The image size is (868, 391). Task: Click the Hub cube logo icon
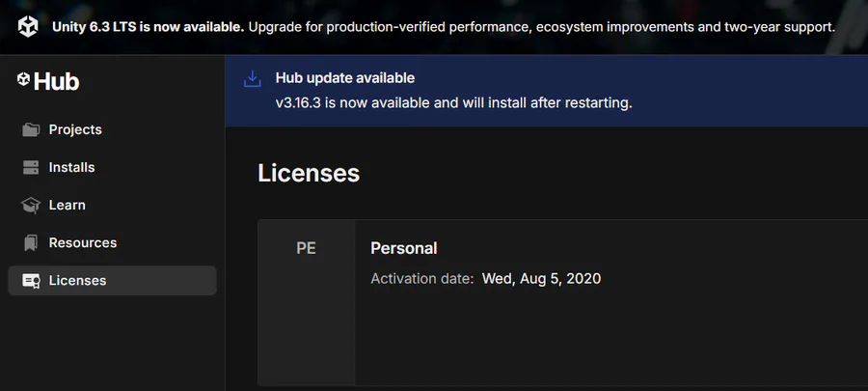[24, 81]
